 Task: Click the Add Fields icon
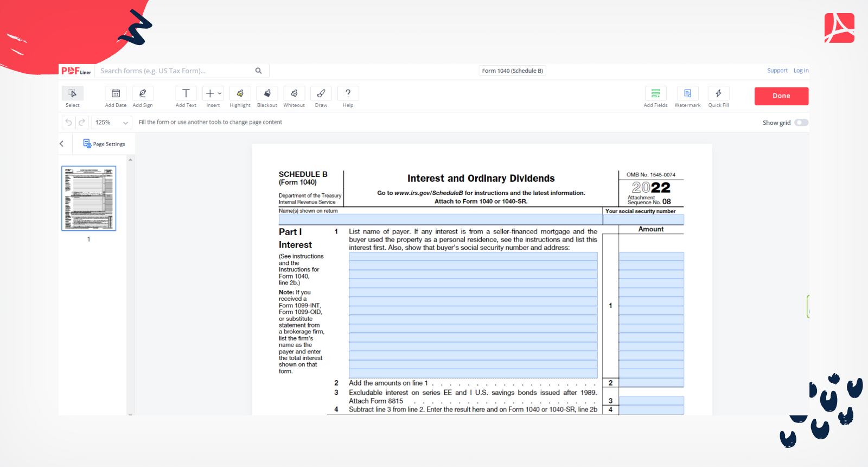[x=655, y=94]
